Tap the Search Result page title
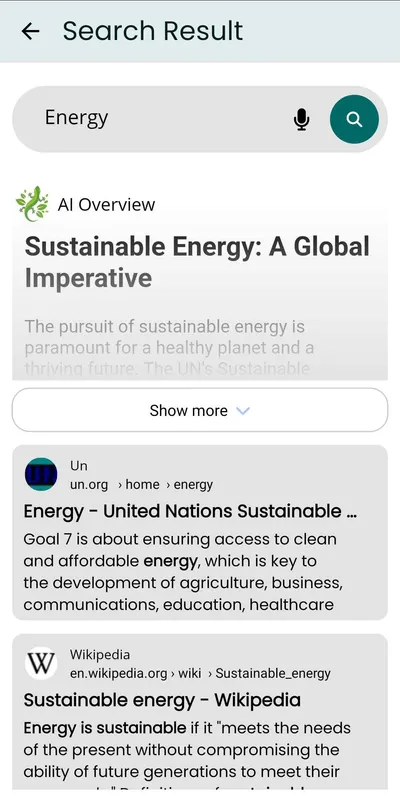400x800 pixels. coord(153,31)
